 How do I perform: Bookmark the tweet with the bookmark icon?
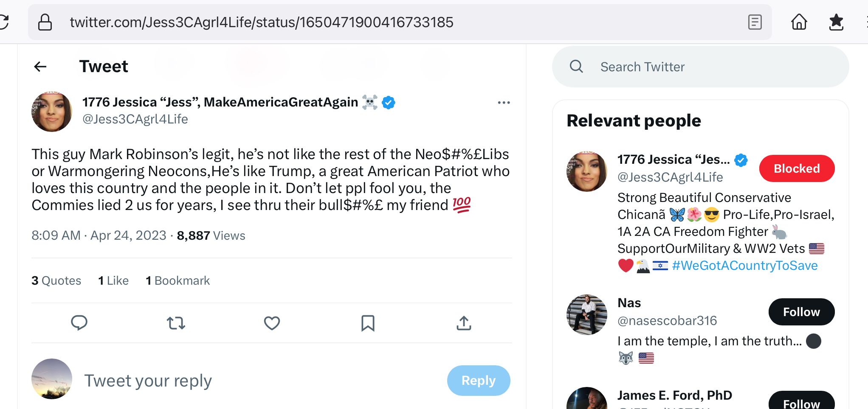(368, 323)
